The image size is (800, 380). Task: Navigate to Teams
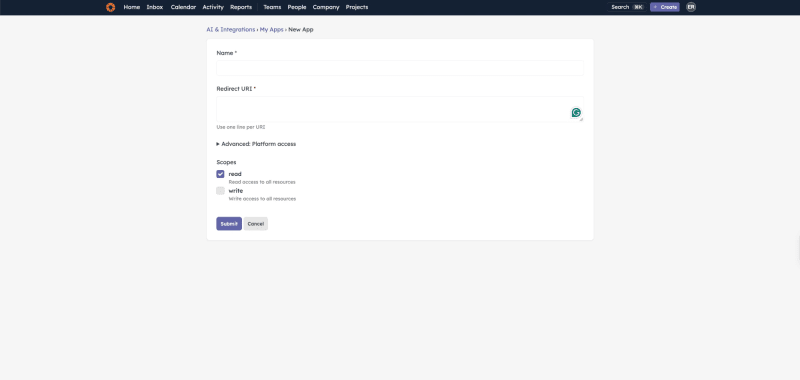pos(272,7)
